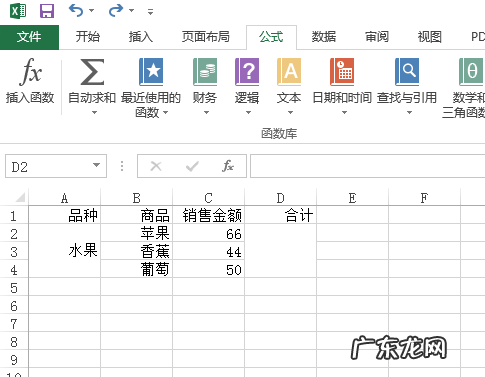
Task: Click merged cell containing 水果
Action: point(65,251)
